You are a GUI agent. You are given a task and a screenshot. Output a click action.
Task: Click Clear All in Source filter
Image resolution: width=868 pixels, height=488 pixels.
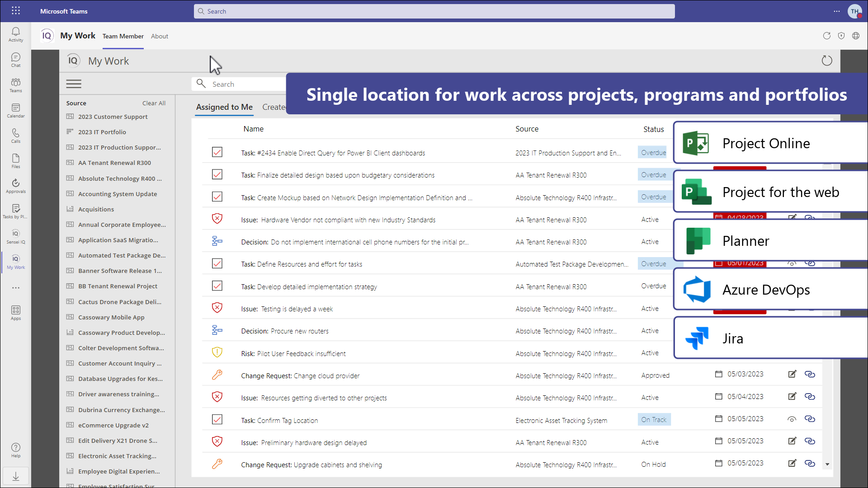(x=154, y=103)
